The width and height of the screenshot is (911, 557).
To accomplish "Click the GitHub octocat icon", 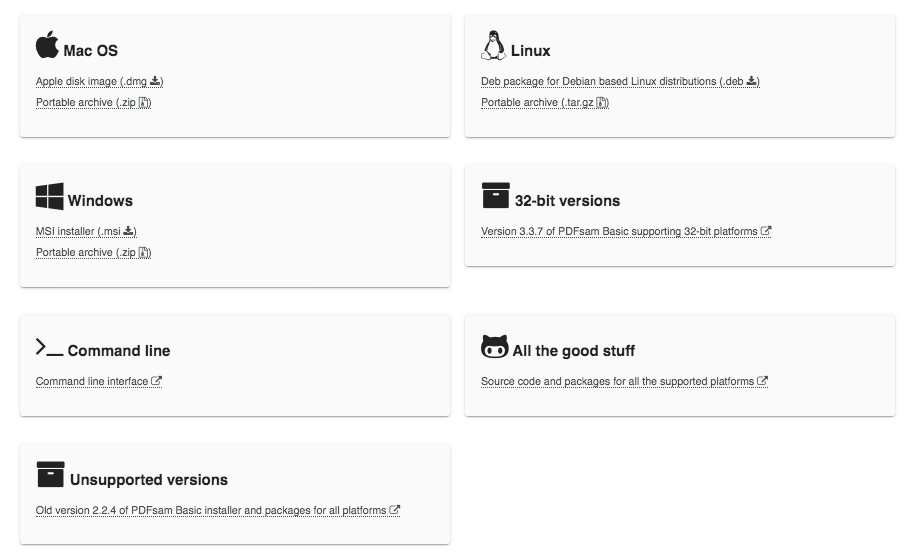I will click(x=494, y=347).
